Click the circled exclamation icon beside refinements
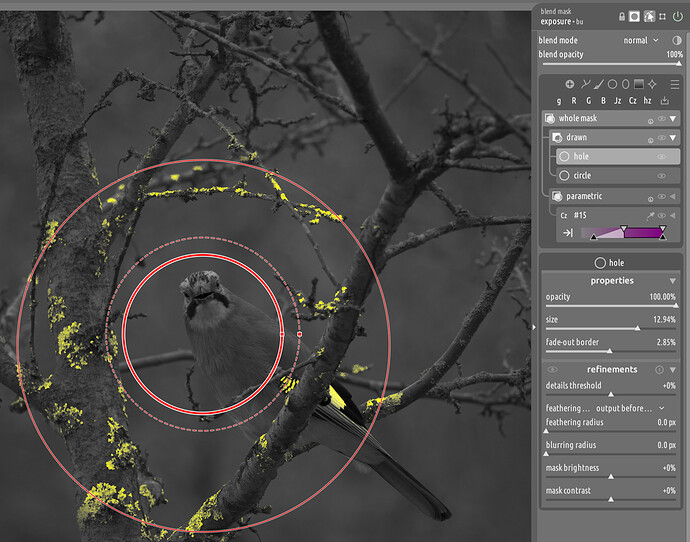The image size is (690, 542). point(659,370)
